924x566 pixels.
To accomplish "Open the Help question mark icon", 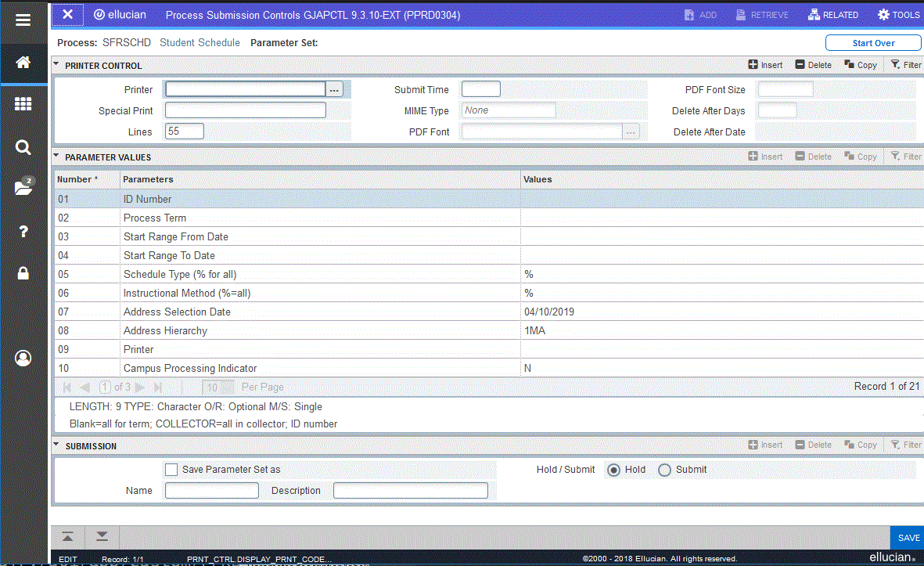I will [x=23, y=231].
